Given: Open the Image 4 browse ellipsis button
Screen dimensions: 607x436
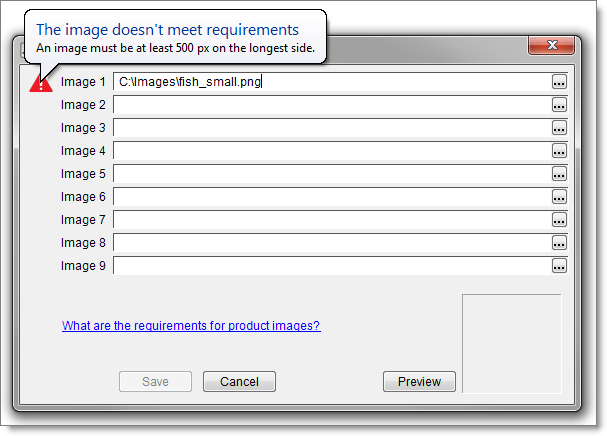Looking at the screenshot, I should (x=559, y=151).
